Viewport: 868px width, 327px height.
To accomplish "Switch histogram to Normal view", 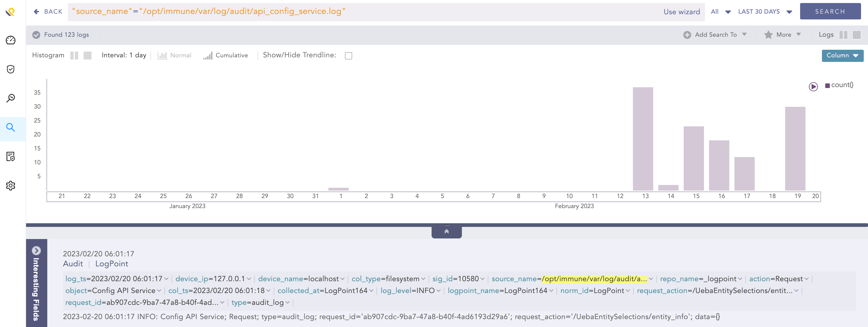I will 175,55.
